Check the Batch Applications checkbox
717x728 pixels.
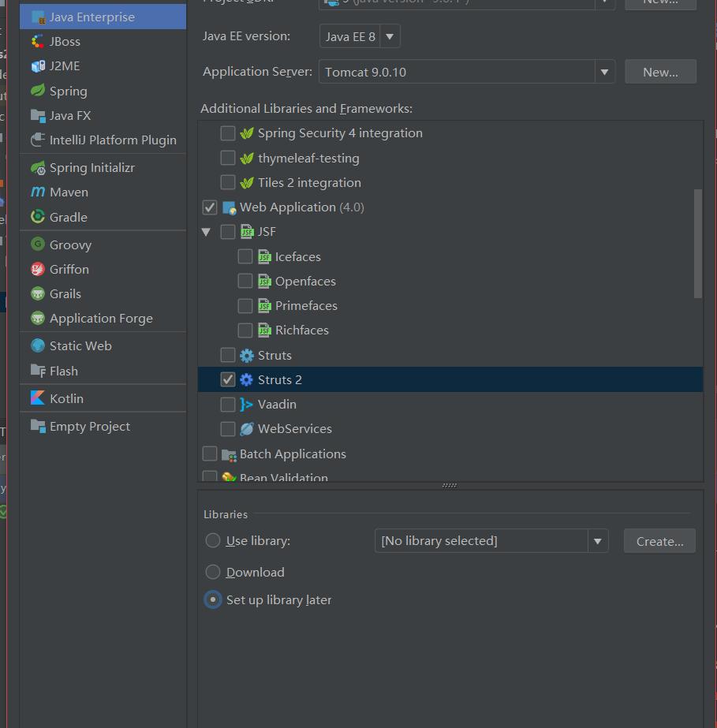[210, 454]
